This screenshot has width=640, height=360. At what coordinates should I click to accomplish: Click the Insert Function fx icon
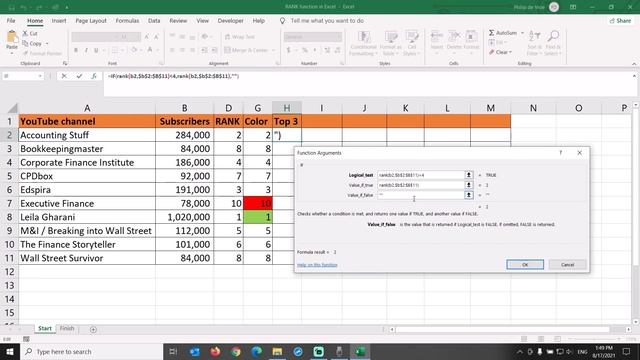point(94,76)
